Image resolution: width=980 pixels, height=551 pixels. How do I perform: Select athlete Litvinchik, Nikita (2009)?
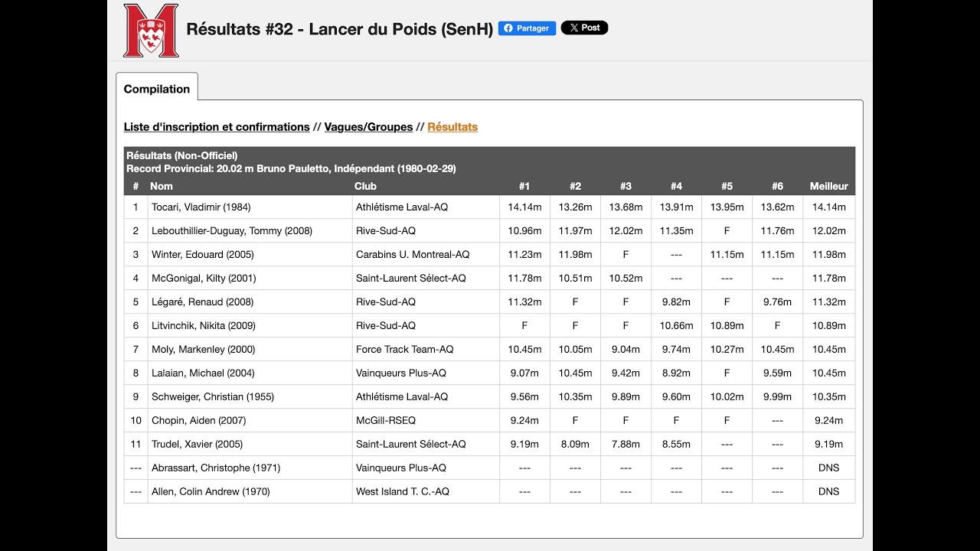(203, 326)
